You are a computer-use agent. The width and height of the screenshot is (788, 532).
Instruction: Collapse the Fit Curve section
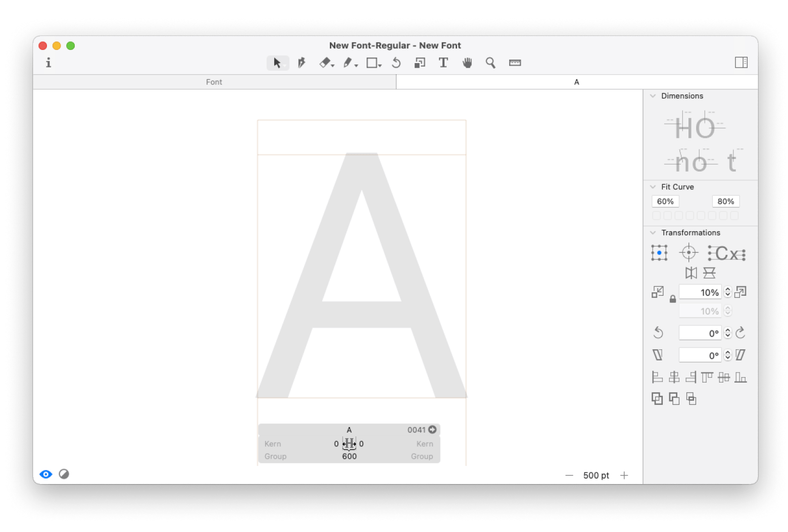[x=653, y=187]
